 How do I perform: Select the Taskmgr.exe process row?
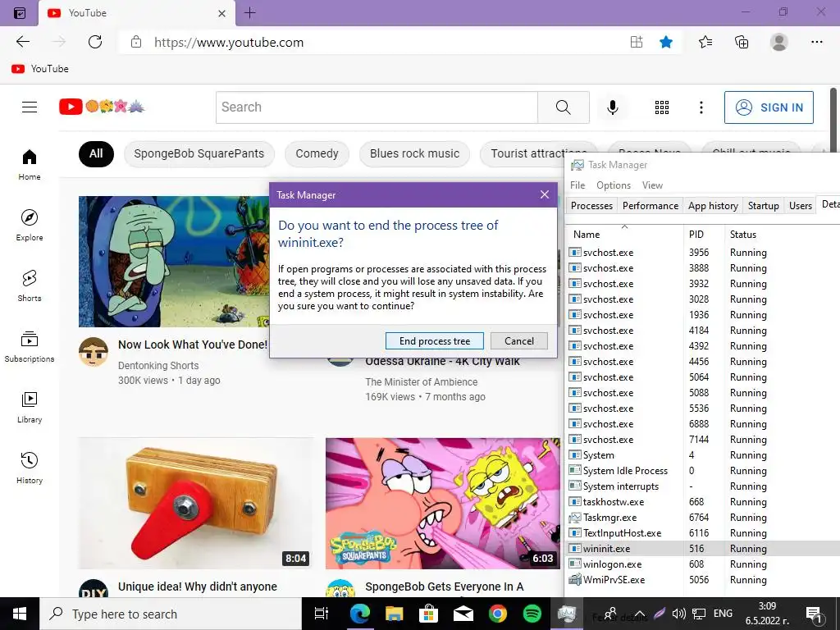(703, 518)
